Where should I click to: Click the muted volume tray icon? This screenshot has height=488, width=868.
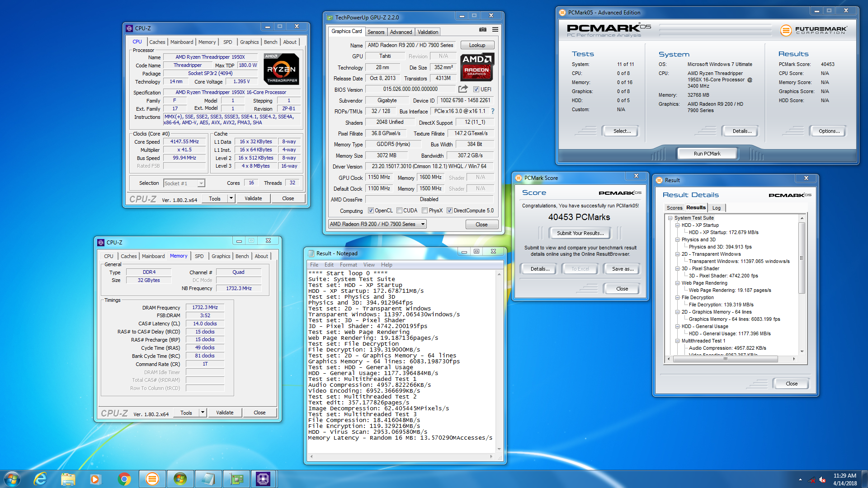[x=822, y=479]
